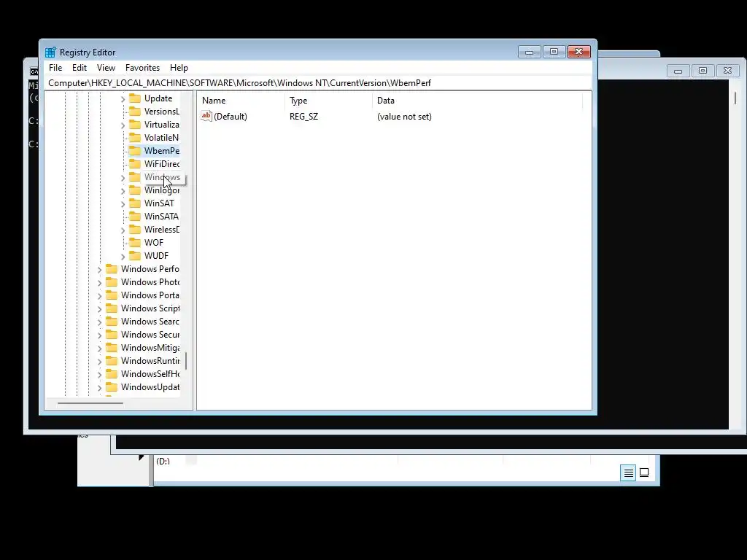
Task: Select the Virtualiza folder icon
Action: pos(135,124)
